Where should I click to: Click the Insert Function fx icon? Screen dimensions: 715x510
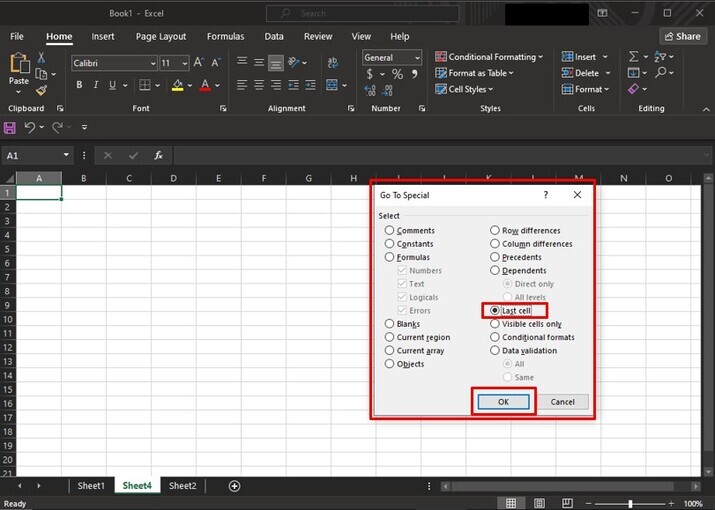[x=158, y=156]
